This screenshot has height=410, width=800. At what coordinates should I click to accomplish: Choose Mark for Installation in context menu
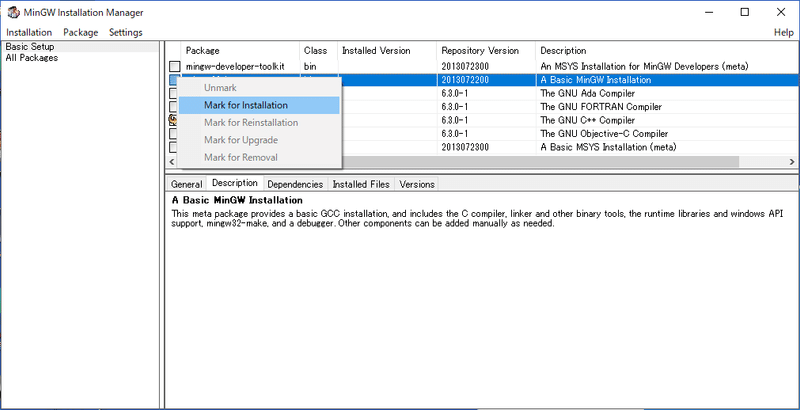(259, 105)
